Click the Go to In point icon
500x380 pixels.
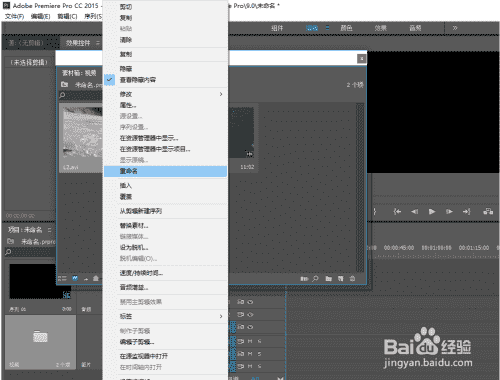point(397,211)
